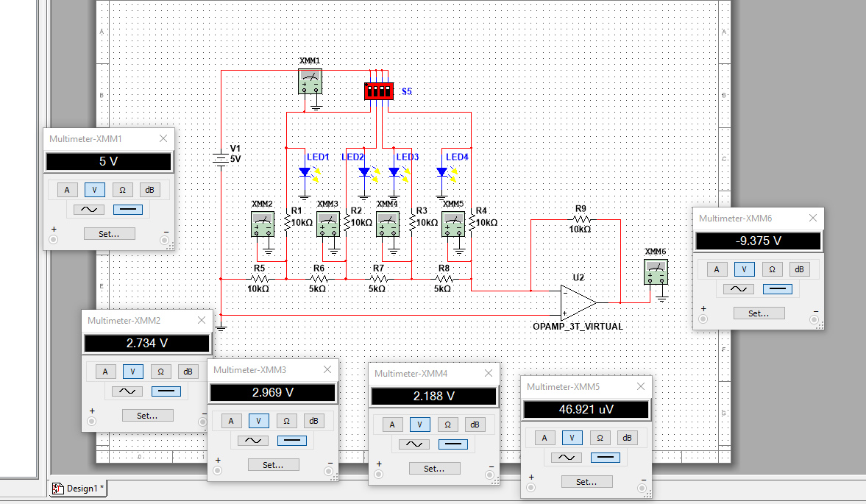Switch Multimeter-XMM1 to ohmmeter (Ω) mode

(x=122, y=190)
